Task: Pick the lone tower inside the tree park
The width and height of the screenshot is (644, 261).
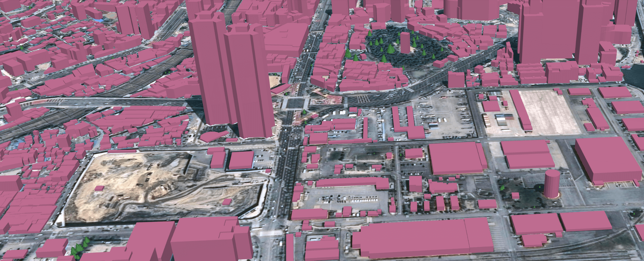Action: [x=405, y=42]
